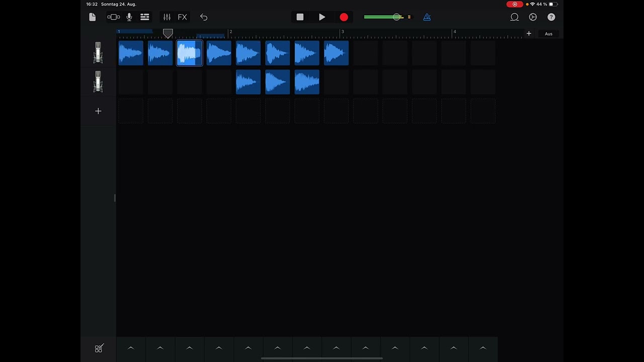
Task: Open the mixer track controls
Action: (167, 17)
